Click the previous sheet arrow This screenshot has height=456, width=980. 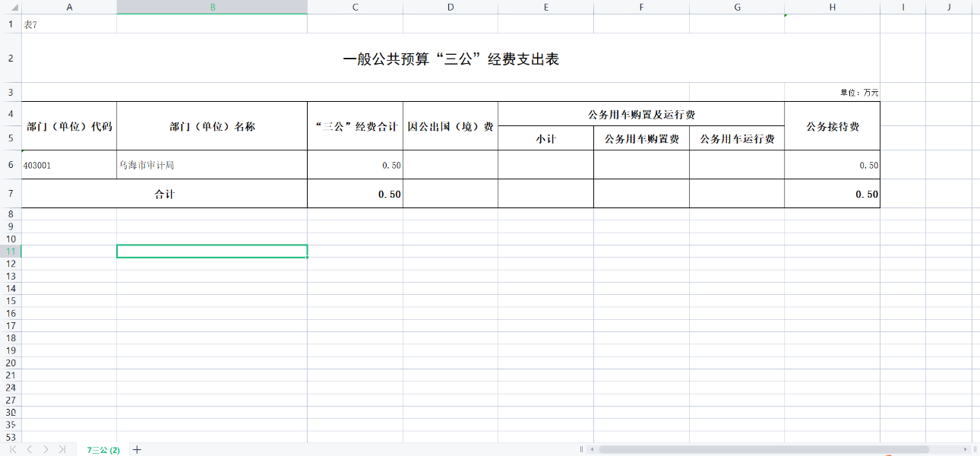(x=30, y=450)
